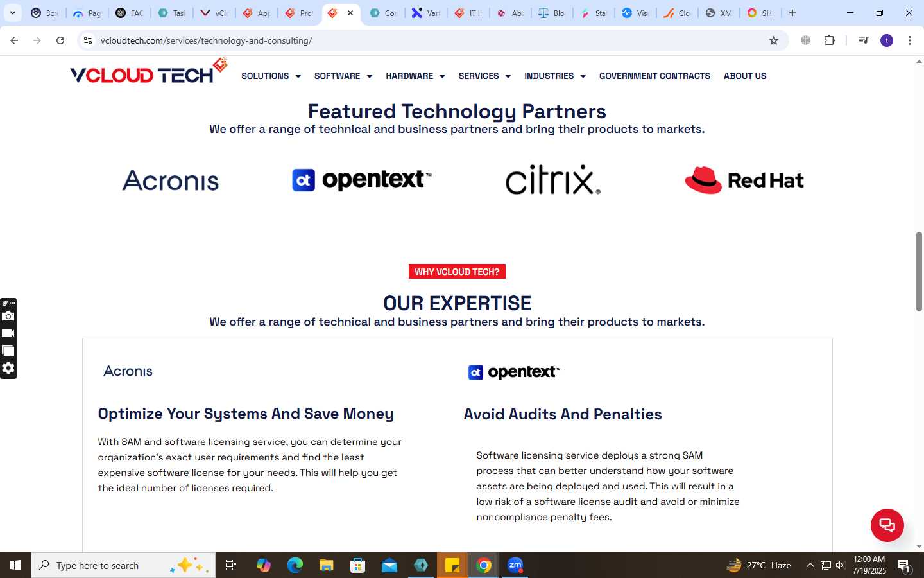Click the Windows search box
Image resolution: width=924 pixels, height=578 pixels.
pos(123,565)
